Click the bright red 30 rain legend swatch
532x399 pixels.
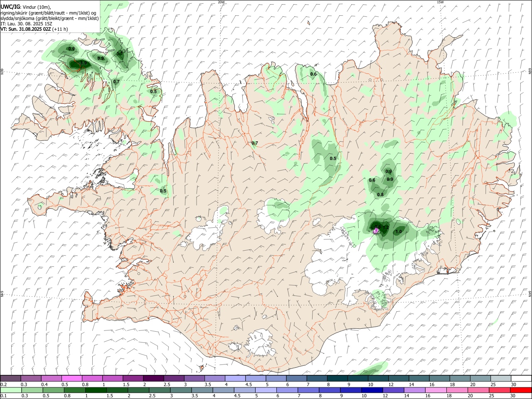pyautogui.click(x=521, y=390)
